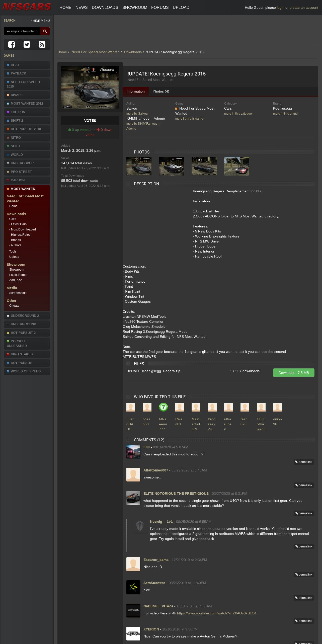Click the login link
Image resolution: width=322 pixels, height=644 pixels.
[x=280, y=8]
